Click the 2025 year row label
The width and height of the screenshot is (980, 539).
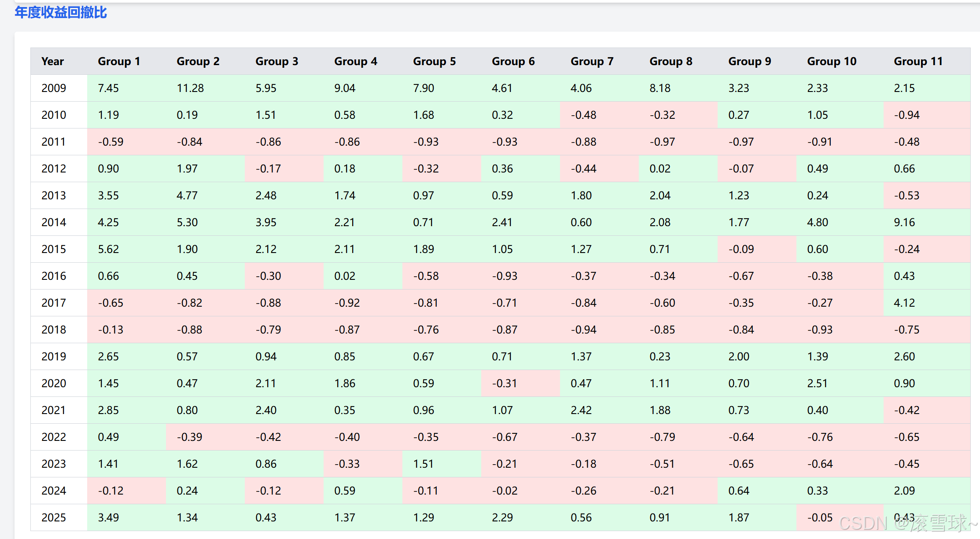[54, 517]
